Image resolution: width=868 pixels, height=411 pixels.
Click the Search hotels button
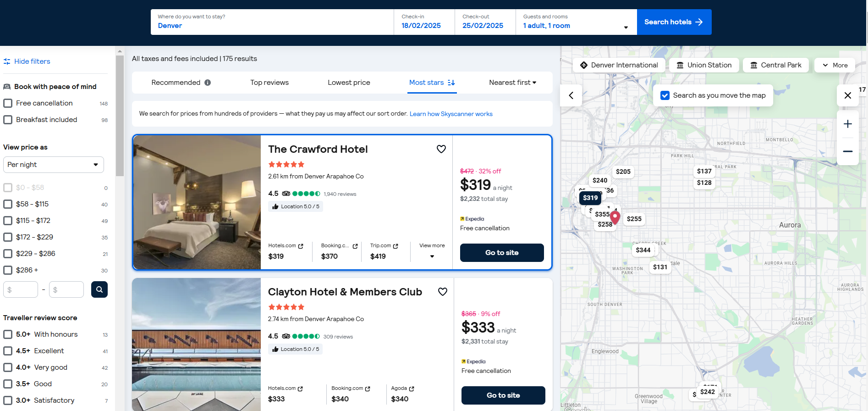(x=674, y=22)
